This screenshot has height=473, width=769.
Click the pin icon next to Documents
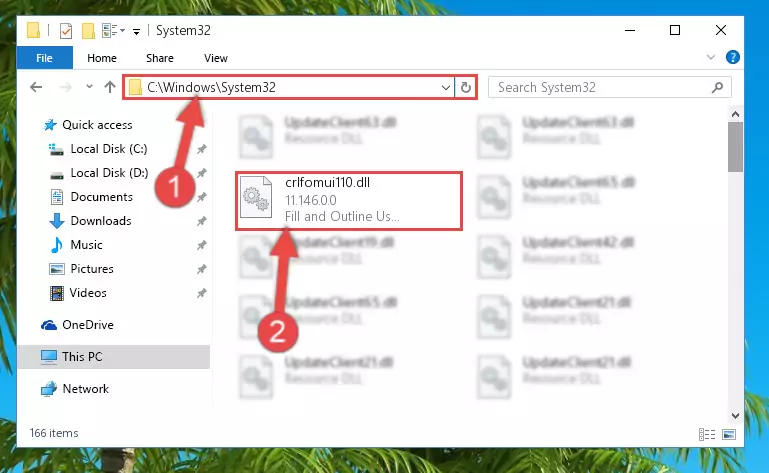click(x=202, y=197)
